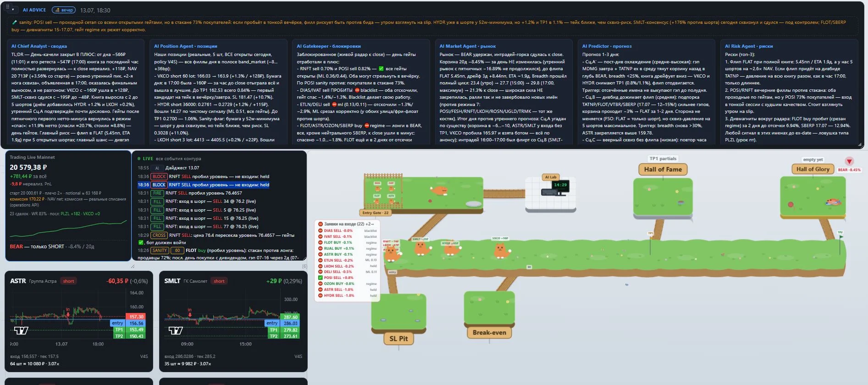Click the BLOCK tag on the highlighted 18:36 row

pyautogui.click(x=159, y=185)
